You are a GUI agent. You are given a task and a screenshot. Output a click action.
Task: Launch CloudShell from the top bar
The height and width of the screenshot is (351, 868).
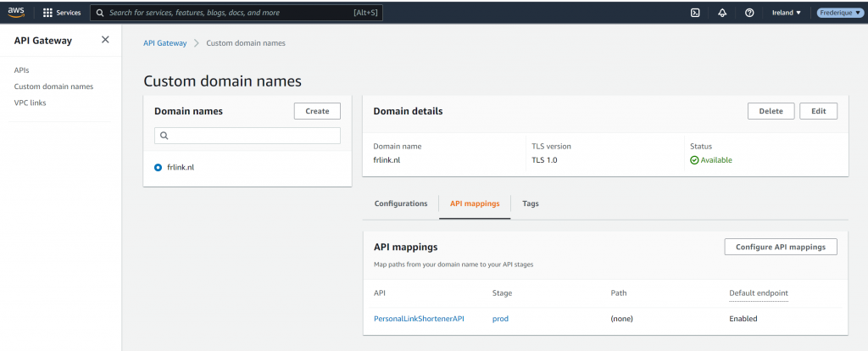[695, 13]
